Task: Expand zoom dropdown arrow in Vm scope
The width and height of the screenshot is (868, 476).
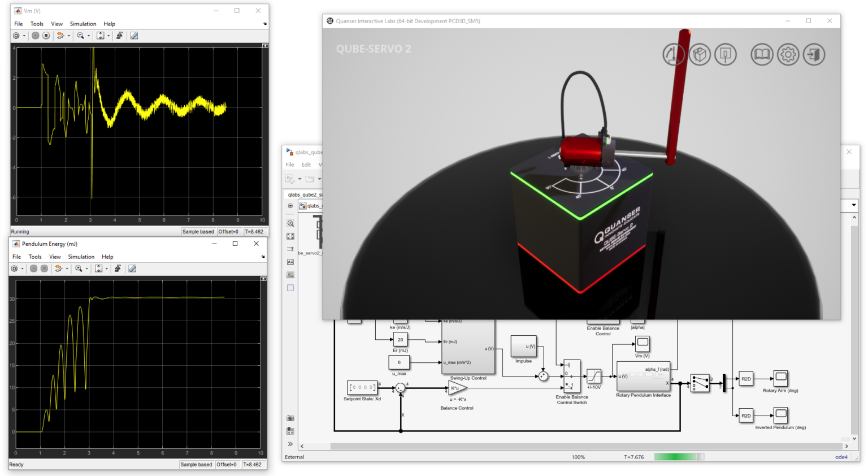Action: click(x=89, y=36)
